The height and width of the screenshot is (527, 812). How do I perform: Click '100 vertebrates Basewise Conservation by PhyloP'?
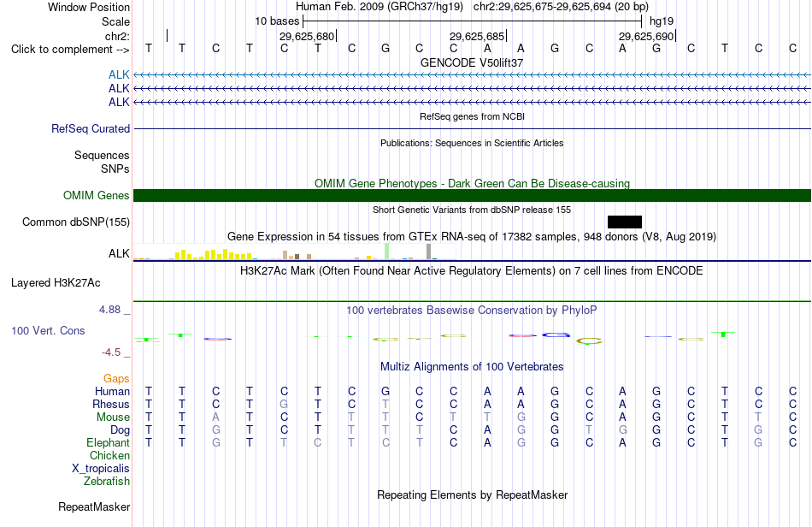472,311
